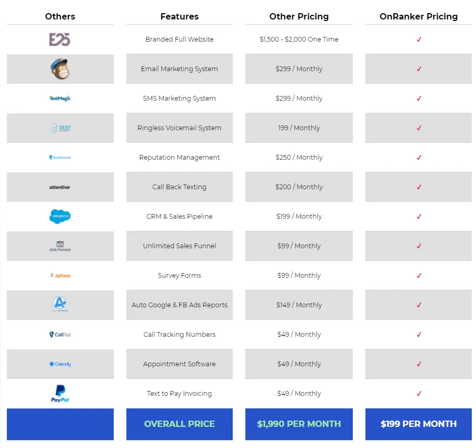Click the Calendly logo

(x=60, y=364)
